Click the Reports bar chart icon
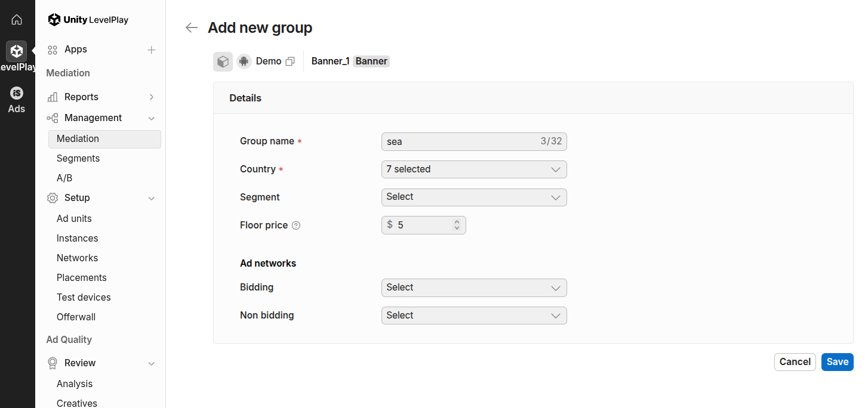Screen dimensions: 868x408 (x=53, y=97)
